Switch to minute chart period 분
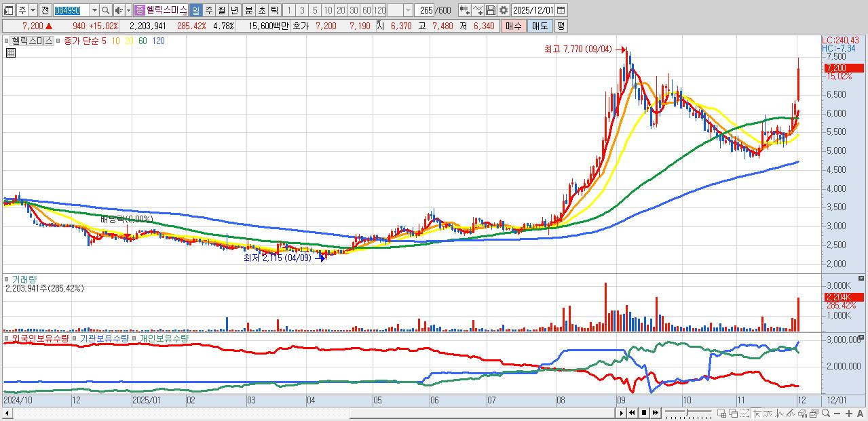Image resolution: width=868 pixels, height=421 pixels. (x=248, y=10)
